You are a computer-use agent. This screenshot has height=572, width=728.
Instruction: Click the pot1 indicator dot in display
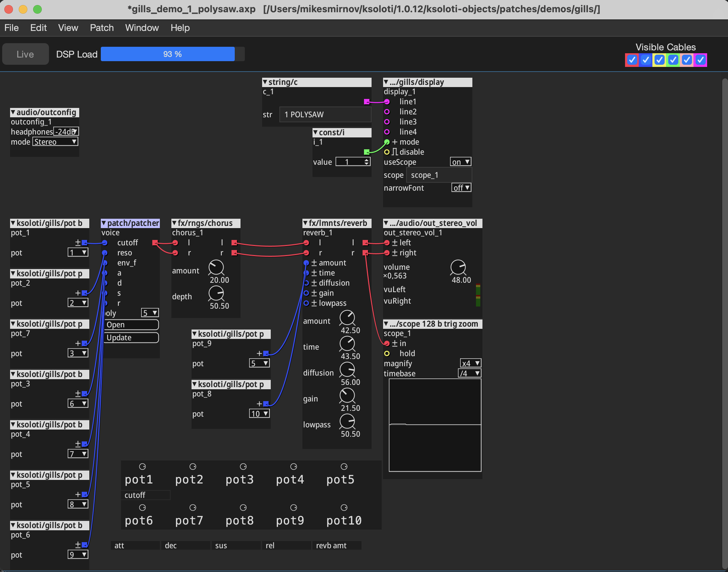tap(143, 467)
